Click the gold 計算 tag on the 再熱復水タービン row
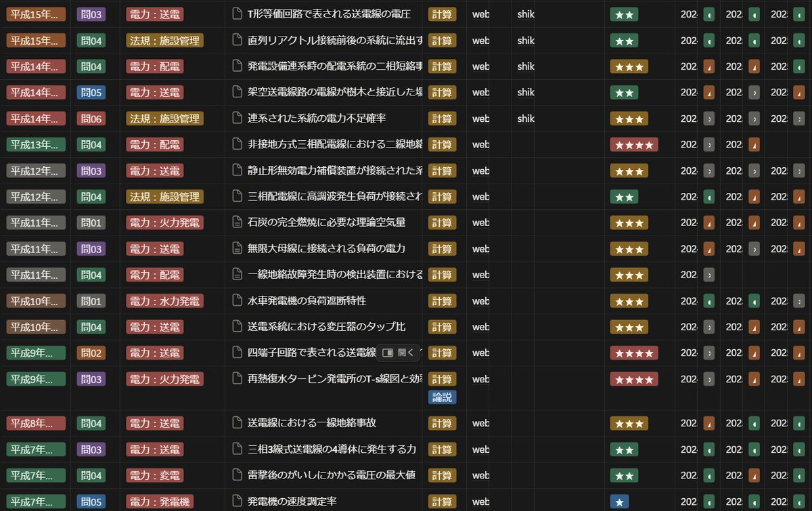Screen dimensions: 812x511 click(x=442, y=379)
